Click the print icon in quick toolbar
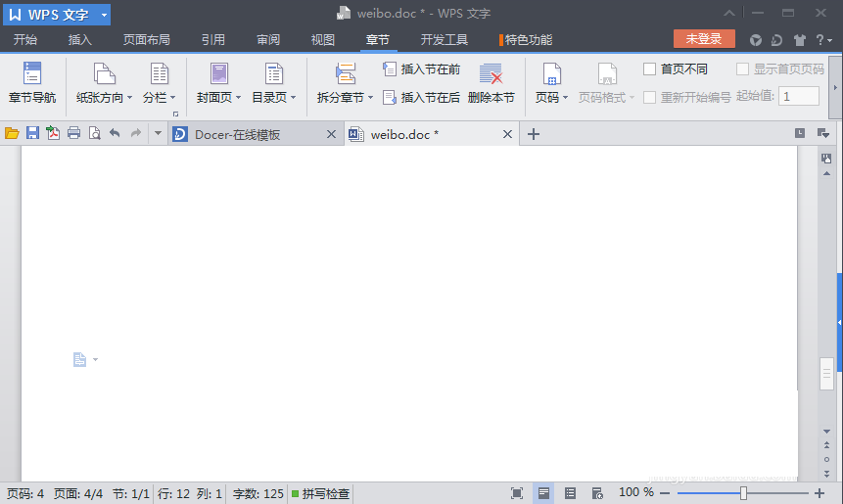Screen dimensions: 843x504 click(x=73, y=134)
